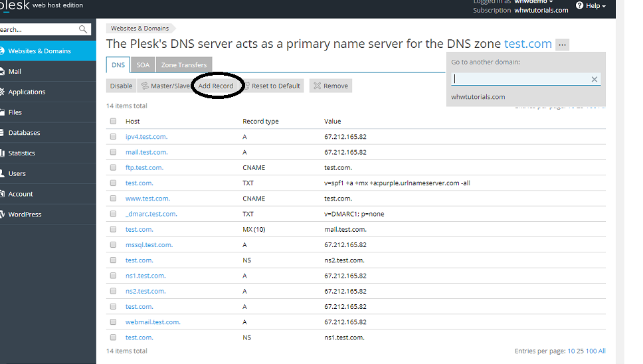
Task: Open Files via its folder icon
Action: 2,112
